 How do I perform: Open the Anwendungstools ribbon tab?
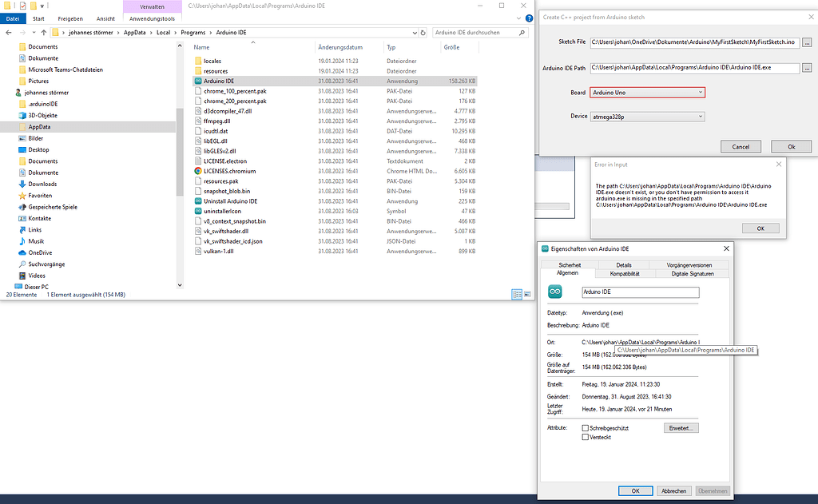click(153, 19)
